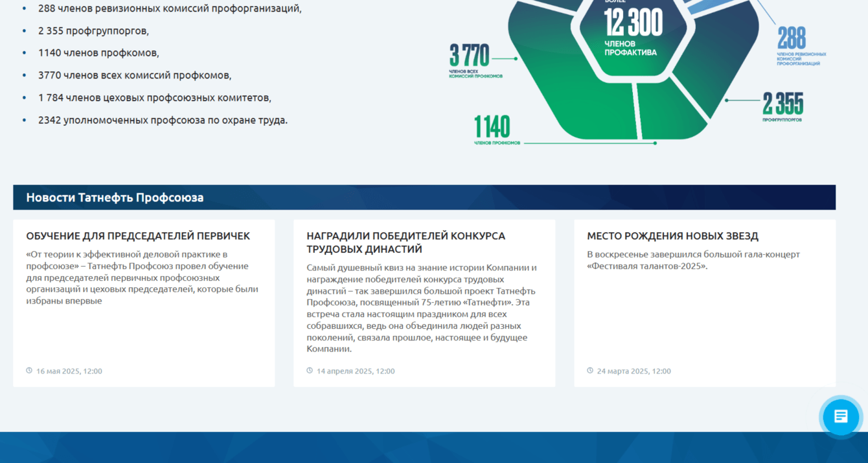Click list item '288 членов ревизионных комиссий'
Screen dimensions: 868x463
[170, 8]
